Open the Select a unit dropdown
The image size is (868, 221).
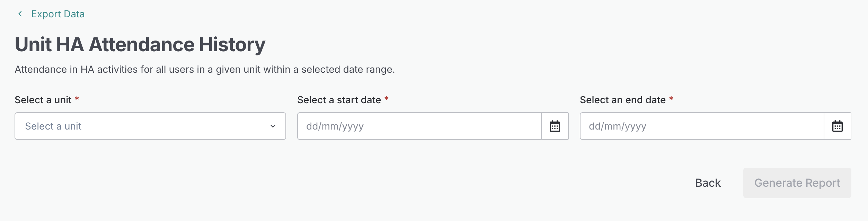[x=150, y=126]
